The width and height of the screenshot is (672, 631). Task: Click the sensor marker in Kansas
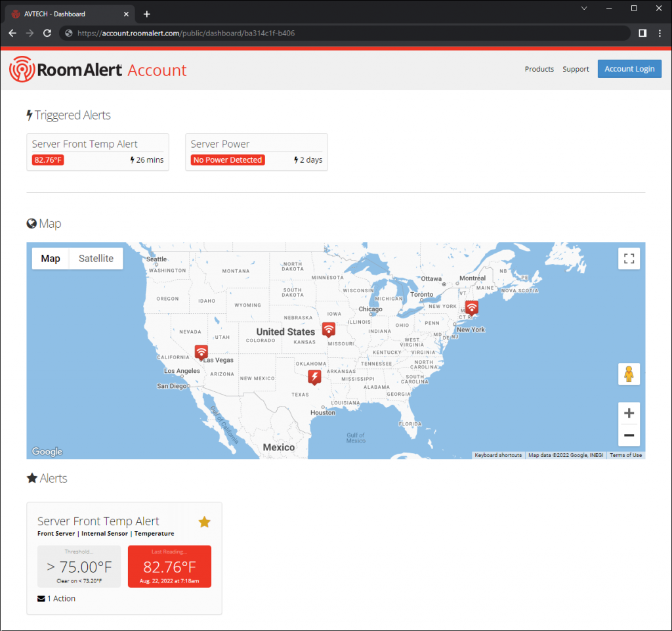(328, 329)
